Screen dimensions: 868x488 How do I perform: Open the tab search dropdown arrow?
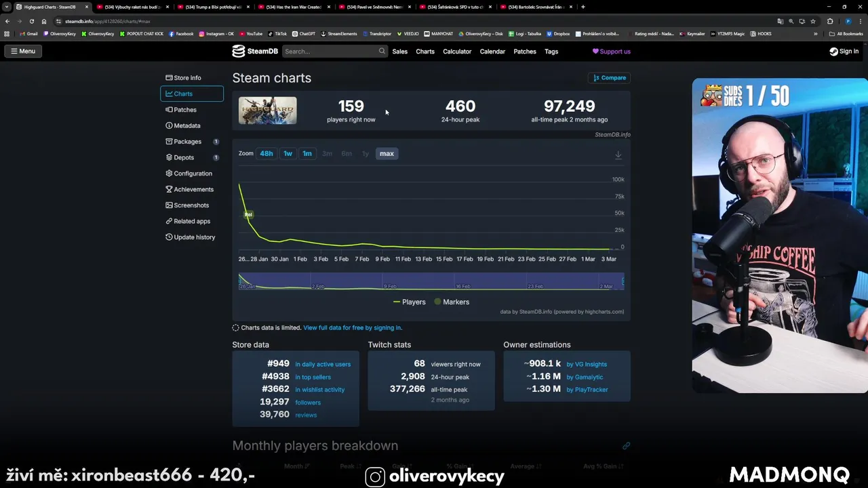pos(6,7)
